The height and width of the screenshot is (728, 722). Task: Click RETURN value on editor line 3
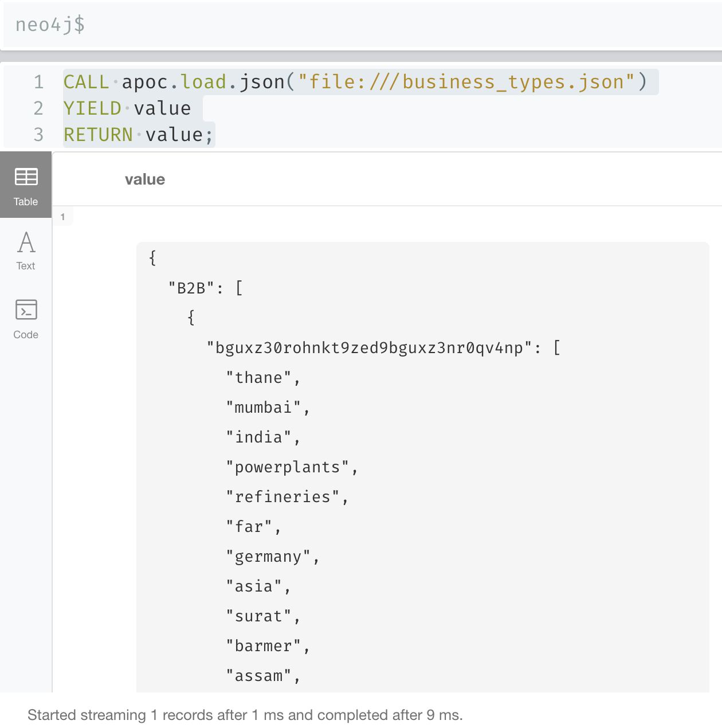pyautogui.click(x=138, y=135)
